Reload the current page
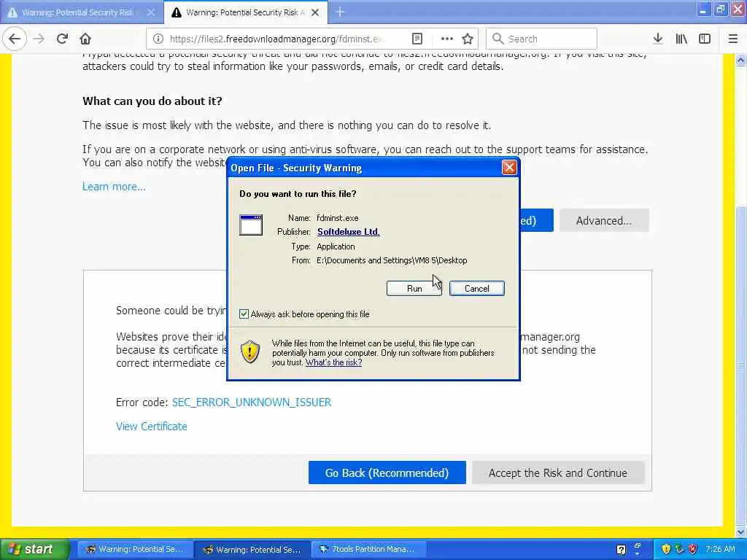Image resolution: width=747 pixels, height=560 pixels. tap(62, 39)
